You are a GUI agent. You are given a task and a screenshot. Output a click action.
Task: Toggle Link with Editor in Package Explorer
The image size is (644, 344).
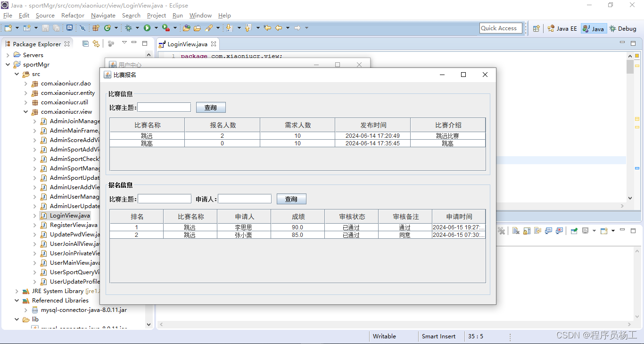click(96, 43)
